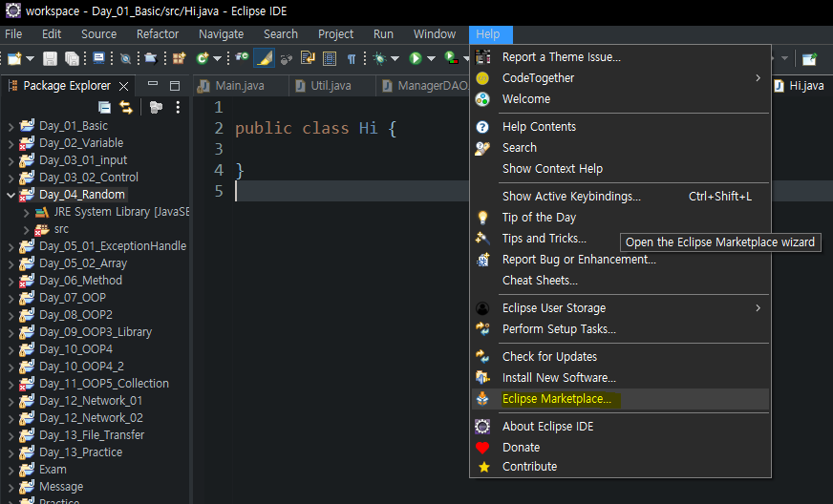Click About Eclipse IDE
833x504 pixels.
point(620,427)
